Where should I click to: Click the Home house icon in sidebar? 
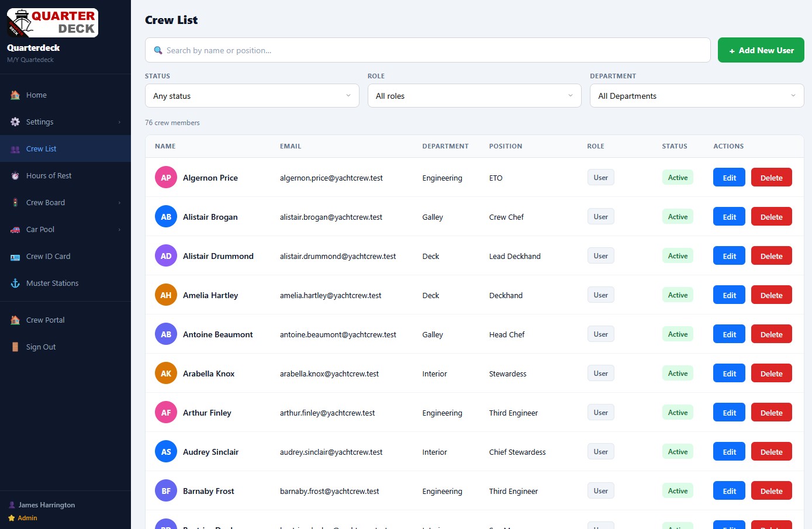[15, 95]
